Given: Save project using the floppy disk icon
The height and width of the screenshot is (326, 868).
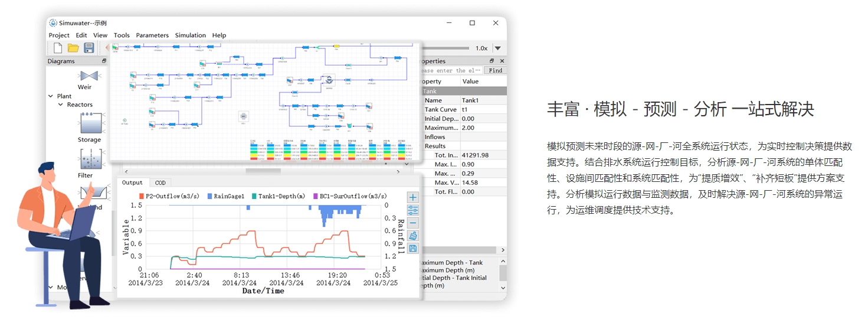Looking at the screenshot, I should (89, 48).
